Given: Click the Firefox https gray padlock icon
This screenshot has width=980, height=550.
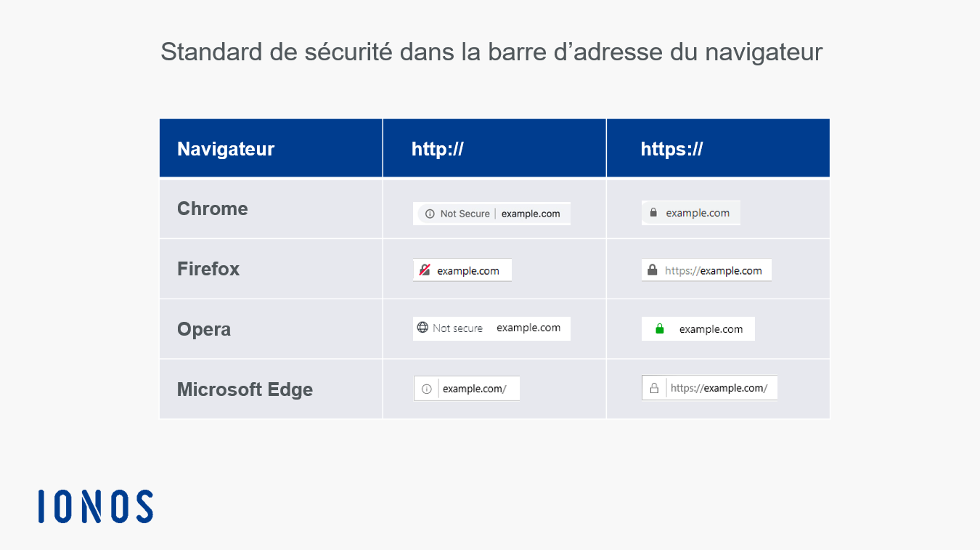Looking at the screenshot, I should [x=652, y=270].
